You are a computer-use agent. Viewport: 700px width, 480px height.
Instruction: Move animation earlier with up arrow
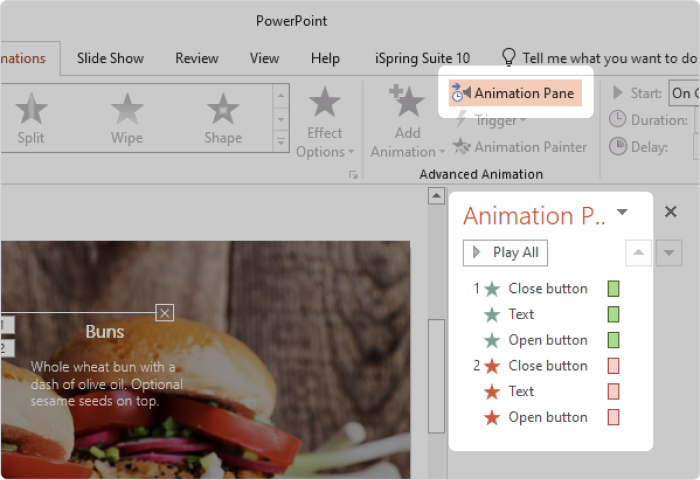(638, 253)
